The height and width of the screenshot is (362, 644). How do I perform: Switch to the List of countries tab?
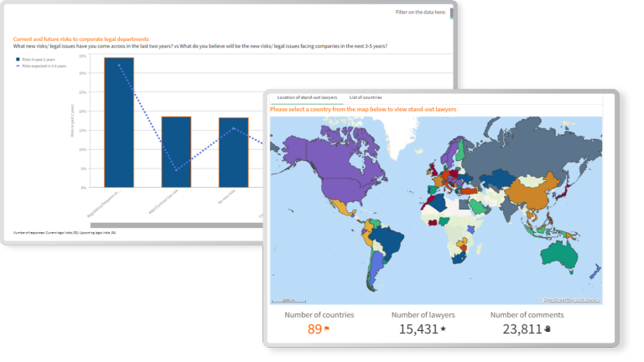point(366,98)
